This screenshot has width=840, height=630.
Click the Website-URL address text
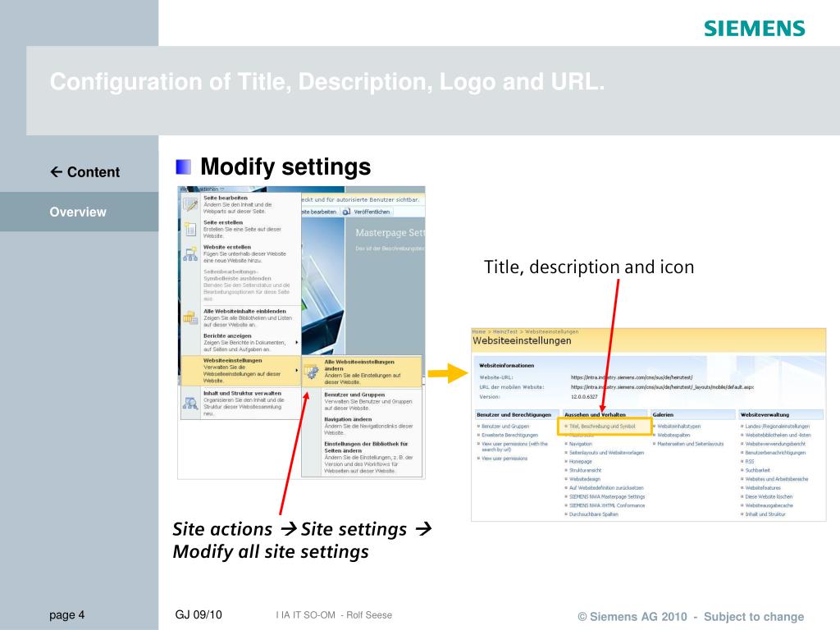coord(632,377)
